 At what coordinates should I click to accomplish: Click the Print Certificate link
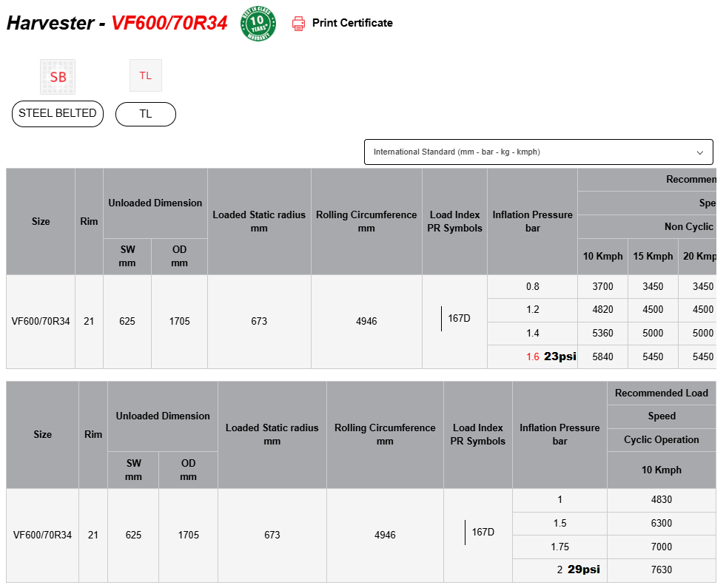coord(352,23)
